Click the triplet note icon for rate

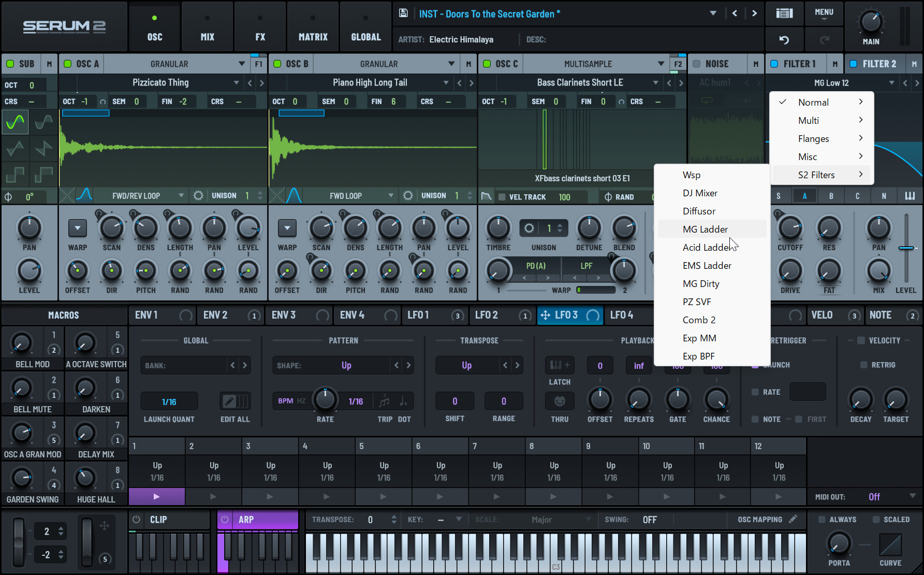coord(384,401)
